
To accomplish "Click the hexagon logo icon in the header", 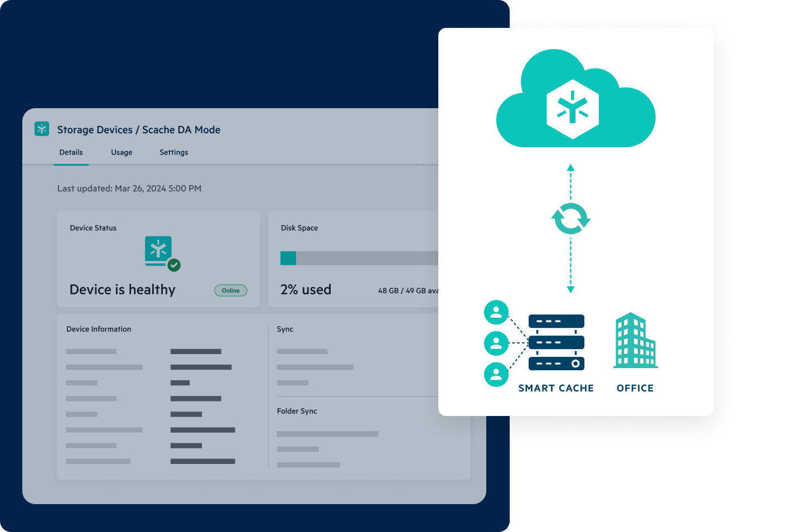I will [42, 128].
